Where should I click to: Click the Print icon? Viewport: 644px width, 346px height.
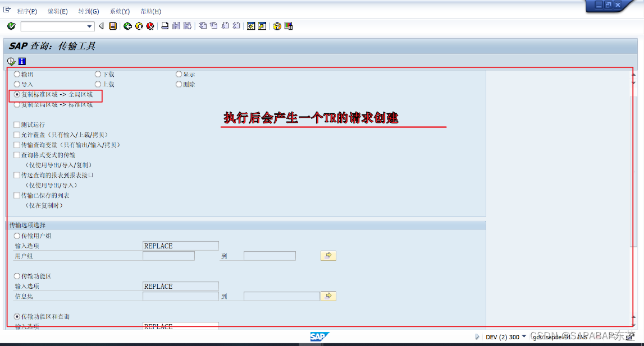165,26
